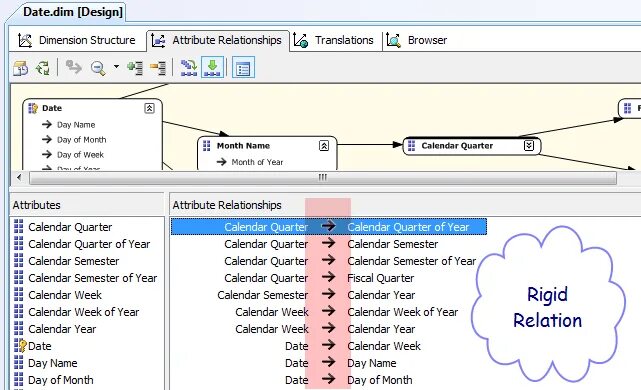Viewport: 641px width, 390px height.
Task: Select Day of Month in the Attributes list
Action: (x=61, y=380)
